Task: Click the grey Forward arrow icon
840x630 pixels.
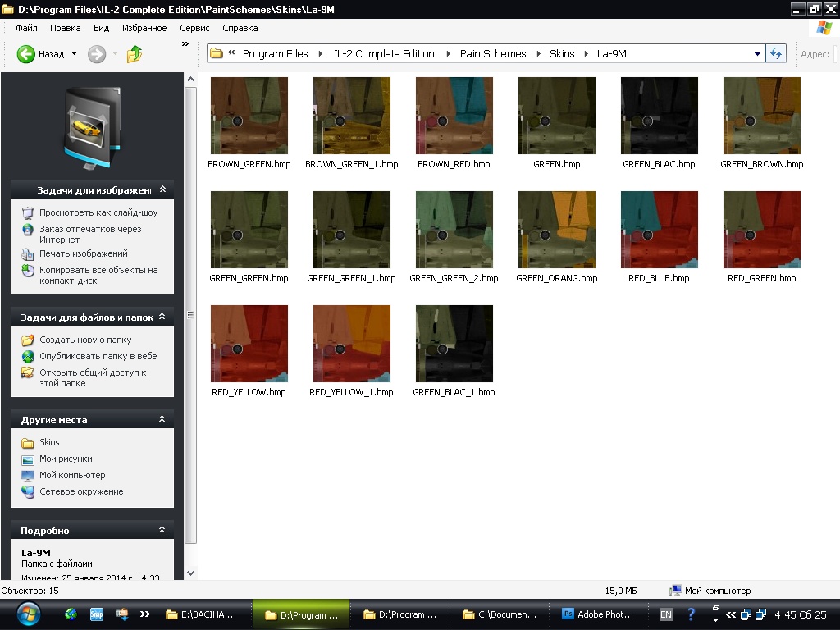Action: click(x=97, y=54)
